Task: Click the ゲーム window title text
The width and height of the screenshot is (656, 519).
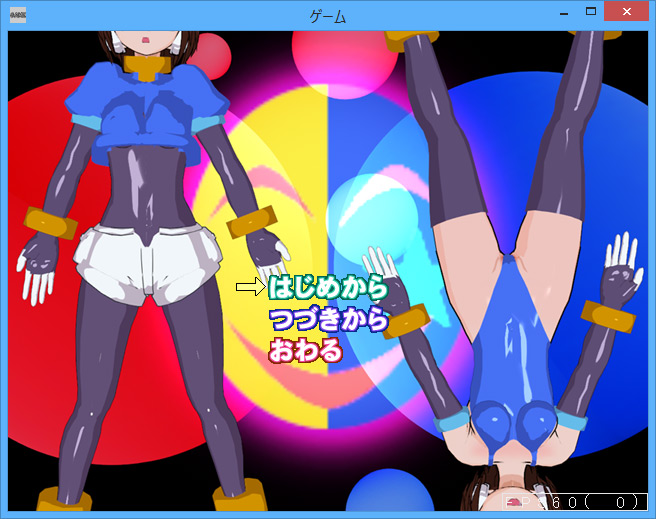Action: pos(328,17)
